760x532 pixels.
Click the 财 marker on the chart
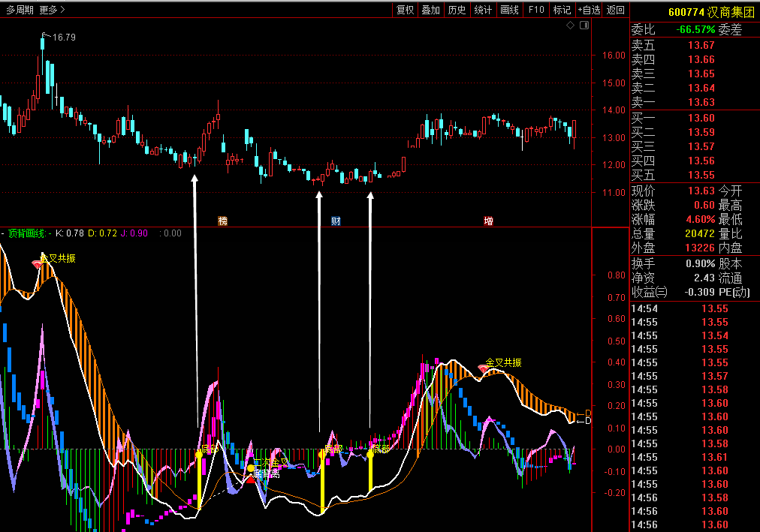pos(336,221)
